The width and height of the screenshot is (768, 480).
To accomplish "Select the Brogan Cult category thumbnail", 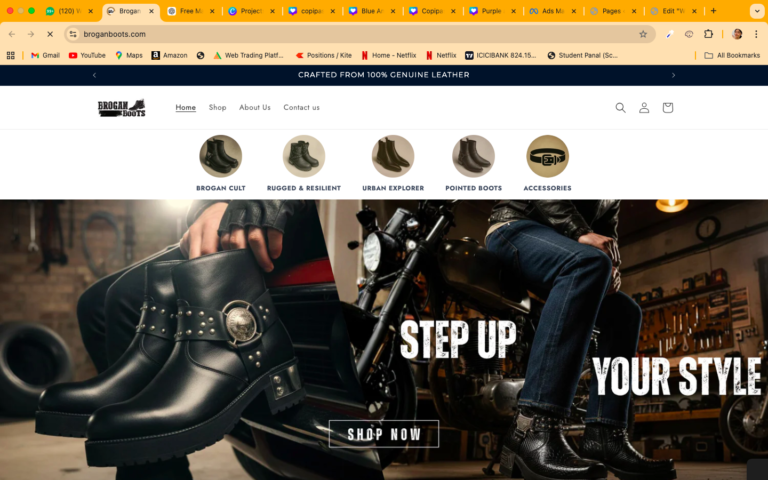I will coord(220,157).
